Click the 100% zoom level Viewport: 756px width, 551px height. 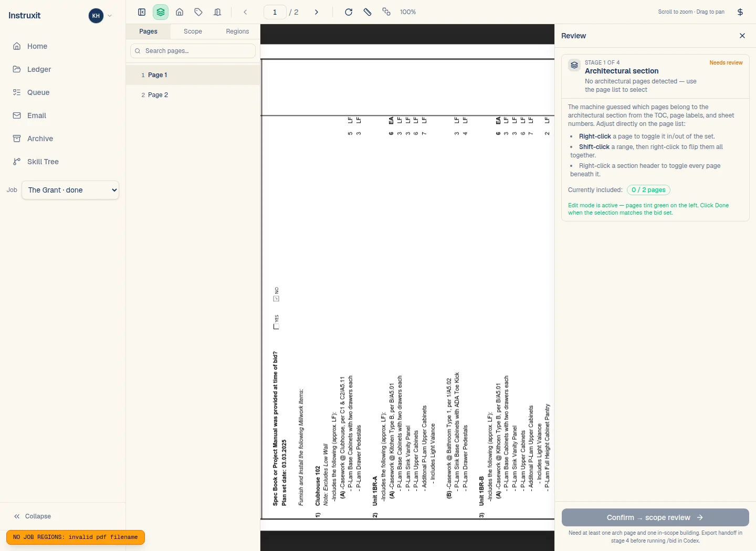408,12
